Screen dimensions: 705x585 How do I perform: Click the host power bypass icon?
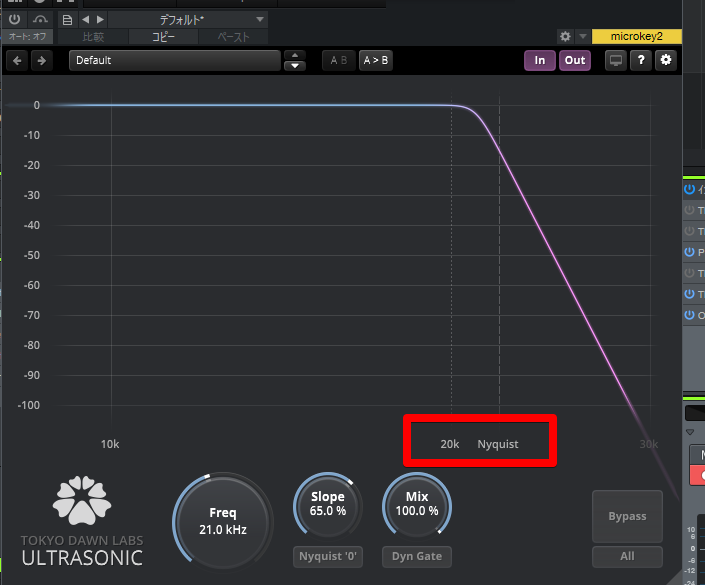point(14,19)
